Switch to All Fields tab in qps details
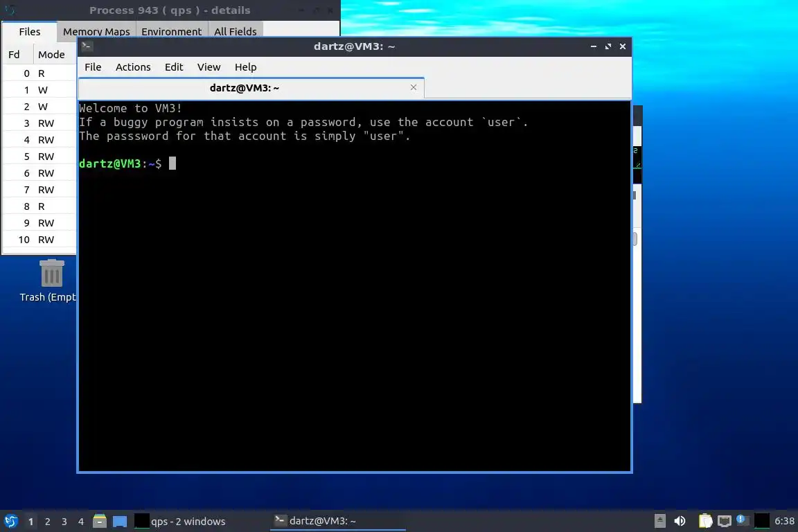 pyautogui.click(x=235, y=32)
